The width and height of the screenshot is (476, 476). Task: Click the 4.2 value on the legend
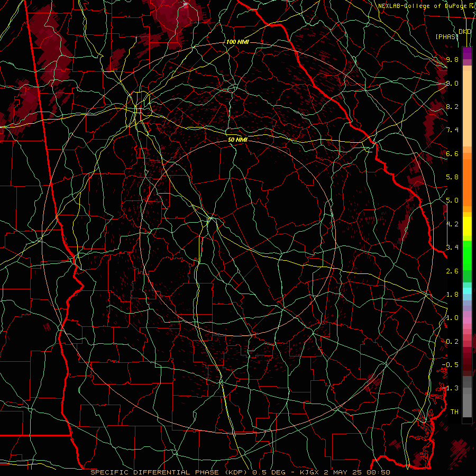point(452,224)
